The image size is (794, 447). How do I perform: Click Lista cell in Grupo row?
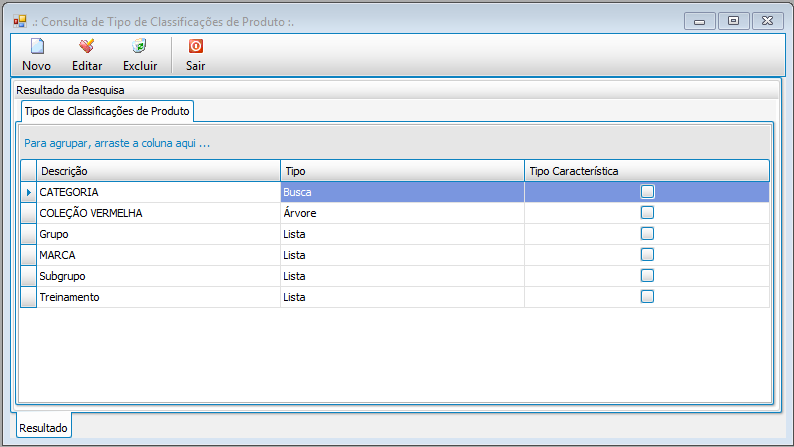pos(403,234)
